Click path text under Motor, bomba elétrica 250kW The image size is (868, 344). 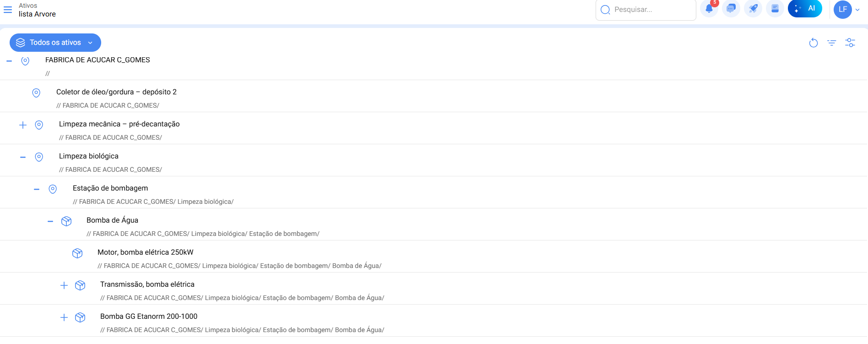[x=239, y=266]
